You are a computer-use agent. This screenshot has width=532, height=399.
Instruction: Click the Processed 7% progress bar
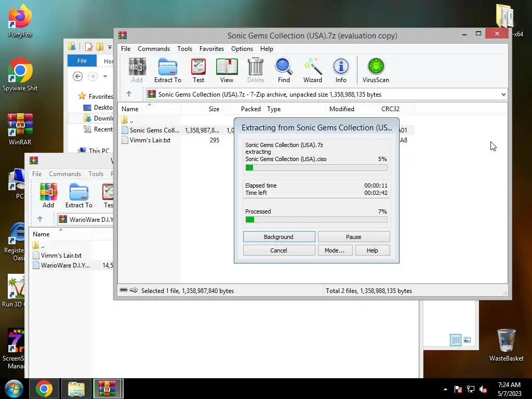point(316,220)
